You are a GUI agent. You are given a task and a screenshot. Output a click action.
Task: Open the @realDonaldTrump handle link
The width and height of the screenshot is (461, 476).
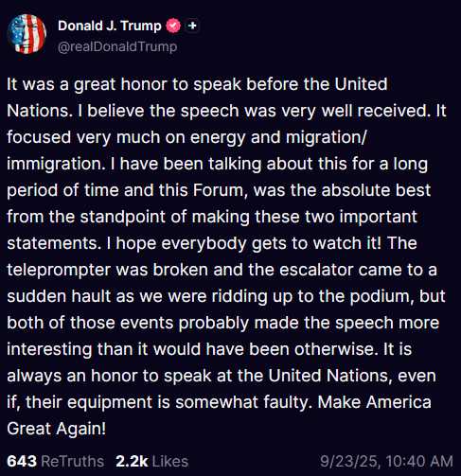tap(117, 47)
